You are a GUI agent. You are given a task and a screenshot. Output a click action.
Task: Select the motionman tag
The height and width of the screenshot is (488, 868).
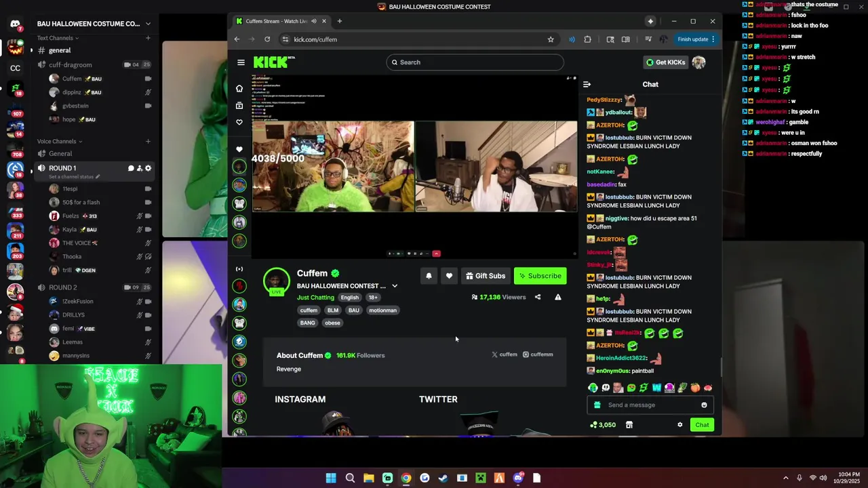point(382,310)
